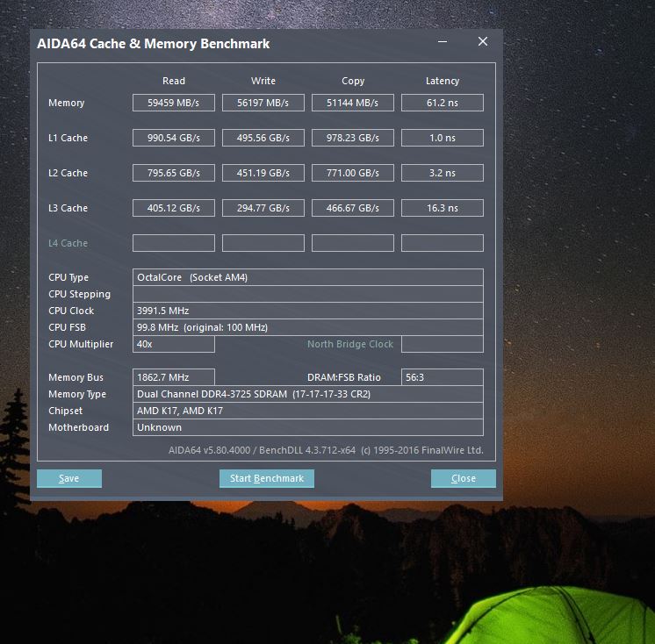Click the empty L4 Cache Write field

pyautogui.click(x=263, y=243)
